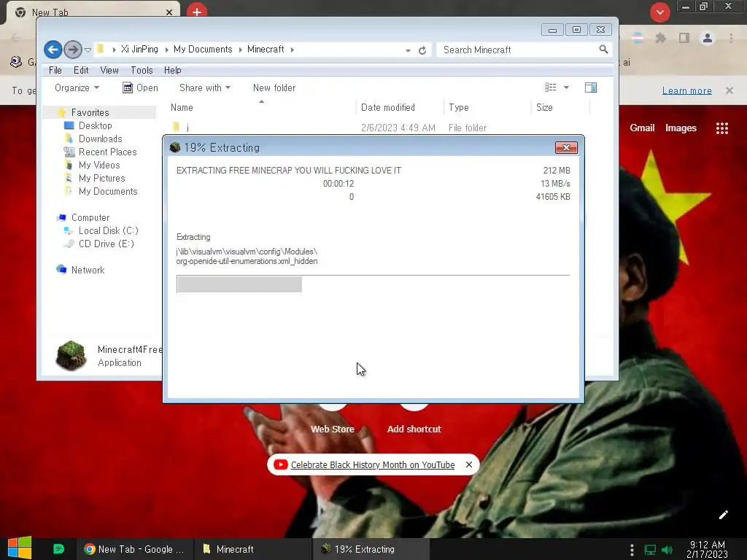Open the File menu
Image resolution: width=747 pixels, height=560 pixels.
click(x=55, y=70)
